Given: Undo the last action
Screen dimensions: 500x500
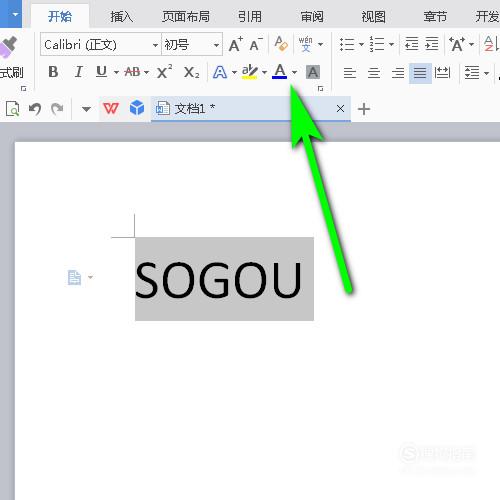Looking at the screenshot, I should pyautogui.click(x=35, y=109).
